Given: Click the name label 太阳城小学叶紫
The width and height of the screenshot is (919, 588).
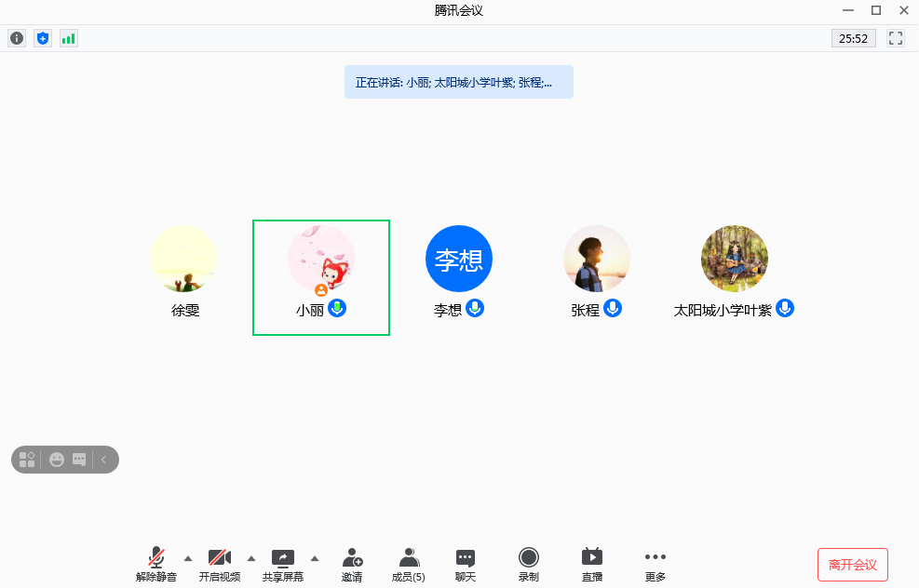Looking at the screenshot, I should click(723, 311).
